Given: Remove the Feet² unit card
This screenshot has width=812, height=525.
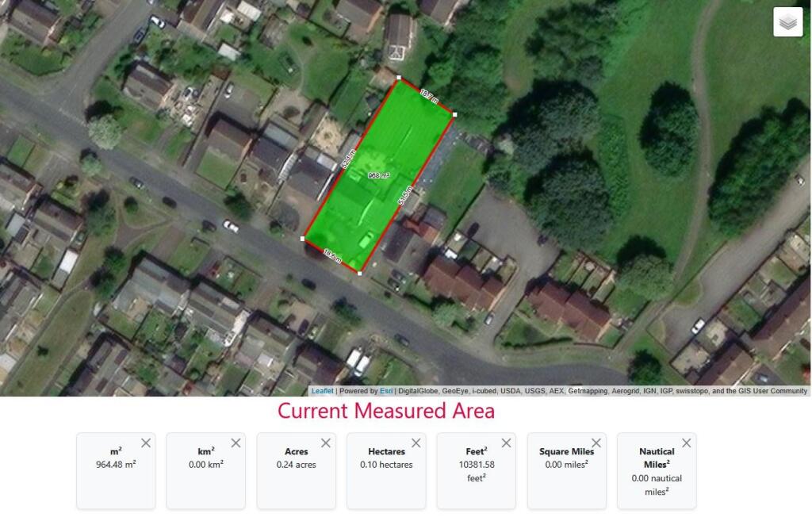Looking at the screenshot, I should (506, 443).
